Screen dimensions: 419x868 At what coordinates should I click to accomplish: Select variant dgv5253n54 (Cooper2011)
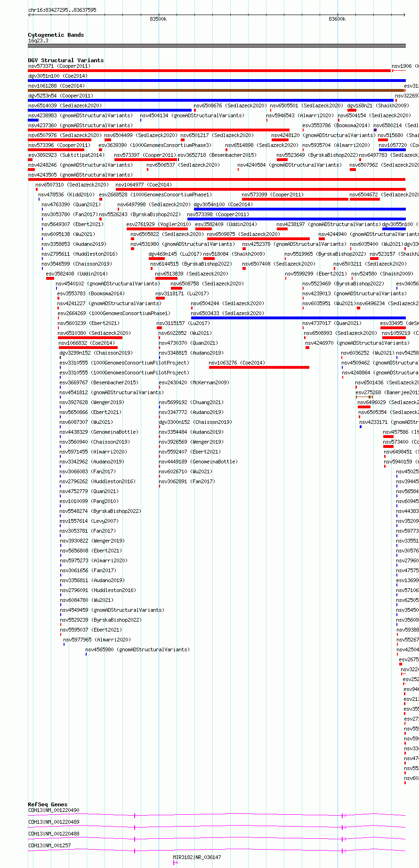point(61,96)
